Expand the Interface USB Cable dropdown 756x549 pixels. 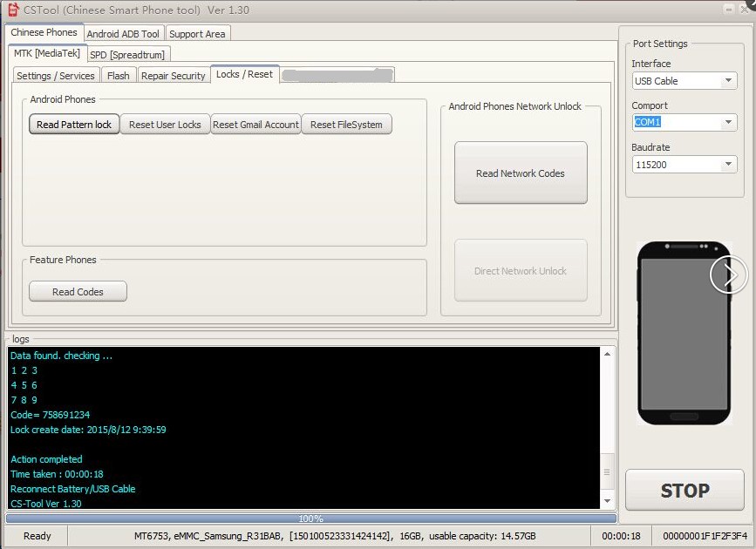pyautogui.click(x=728, y=80)
